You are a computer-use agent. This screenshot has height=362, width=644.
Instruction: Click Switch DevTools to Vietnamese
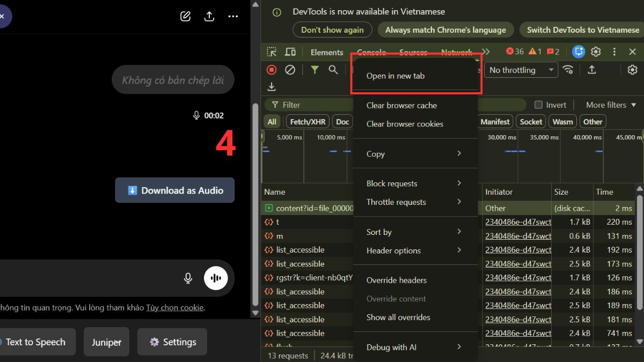[x=583, y=30]
